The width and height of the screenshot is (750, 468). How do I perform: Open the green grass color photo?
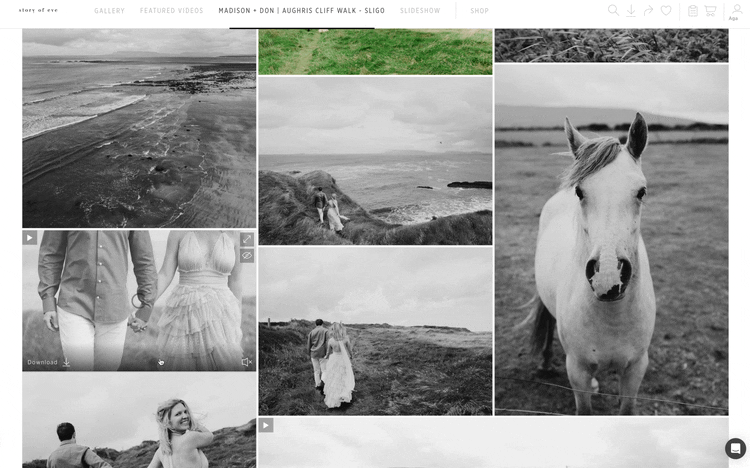pyautogui.click(x=375, y=51)
